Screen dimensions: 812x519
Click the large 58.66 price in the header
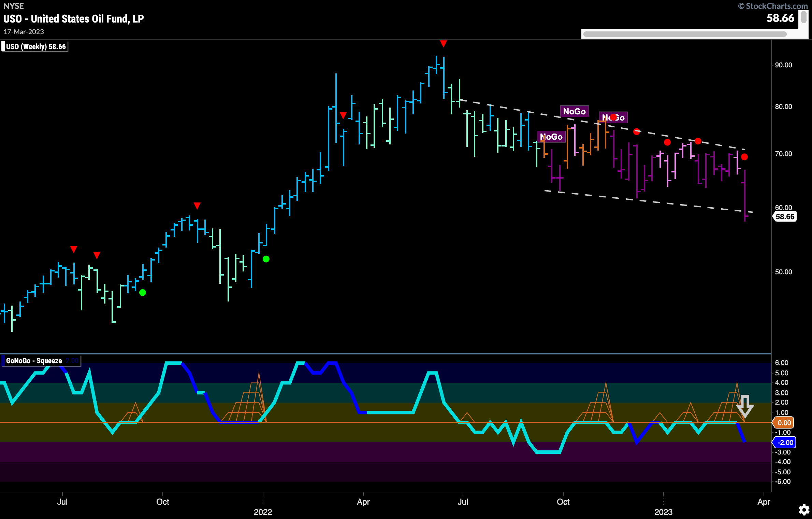[x=780, y=18]
